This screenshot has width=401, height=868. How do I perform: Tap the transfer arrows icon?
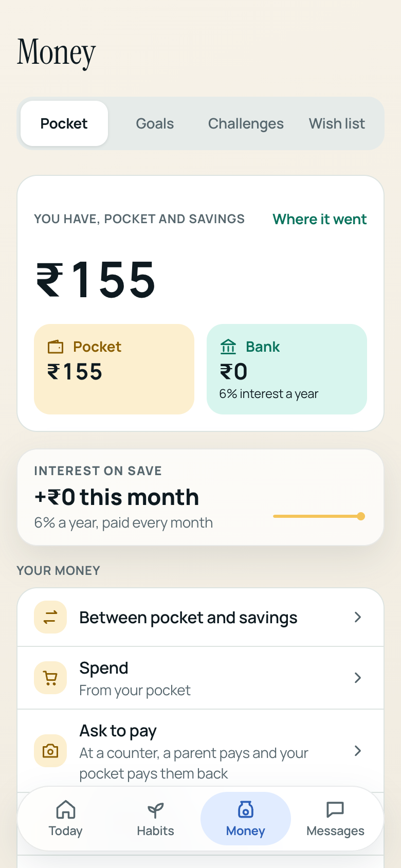(x=50, y=617)
